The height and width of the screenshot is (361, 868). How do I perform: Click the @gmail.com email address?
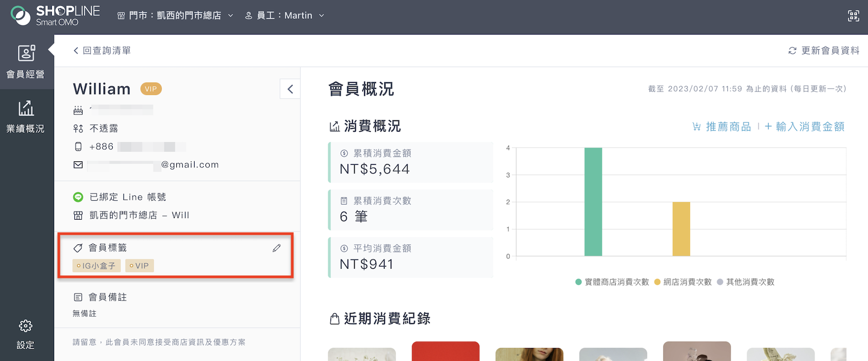coord(190,165)
